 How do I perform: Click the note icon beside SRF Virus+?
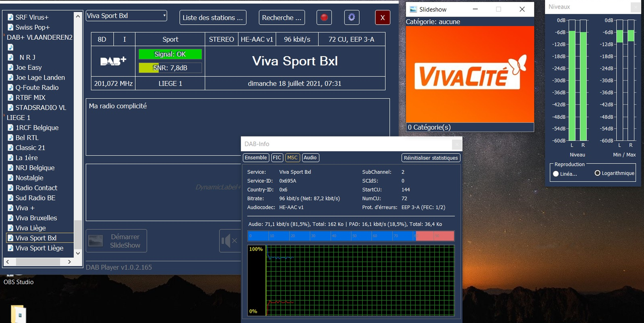(10, 17)
